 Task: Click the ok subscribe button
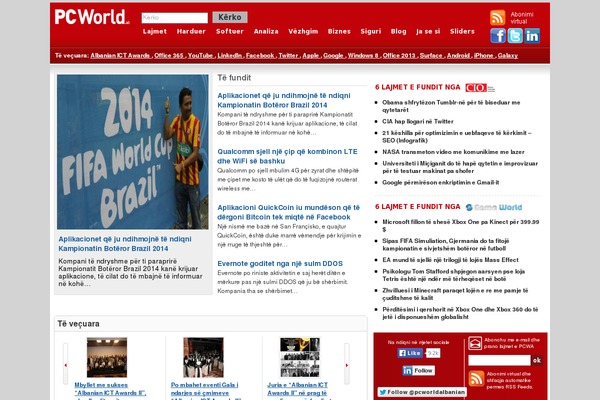[x=536, y=360]
